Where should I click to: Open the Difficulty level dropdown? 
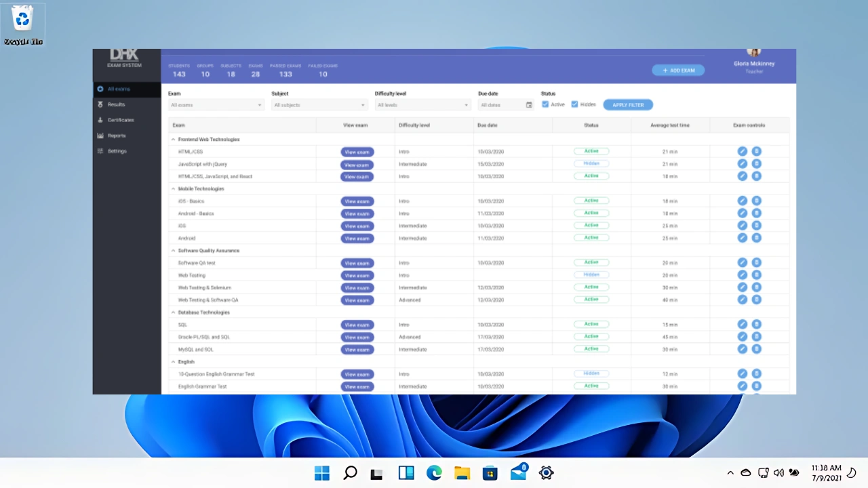click(422, 105)
